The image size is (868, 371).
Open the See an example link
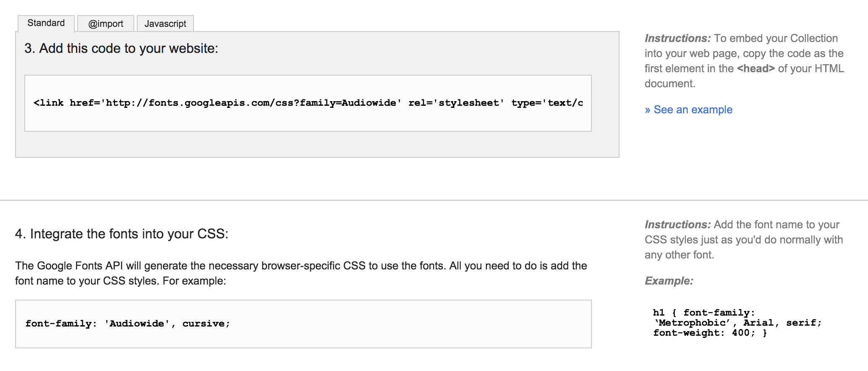coord(693,110)
